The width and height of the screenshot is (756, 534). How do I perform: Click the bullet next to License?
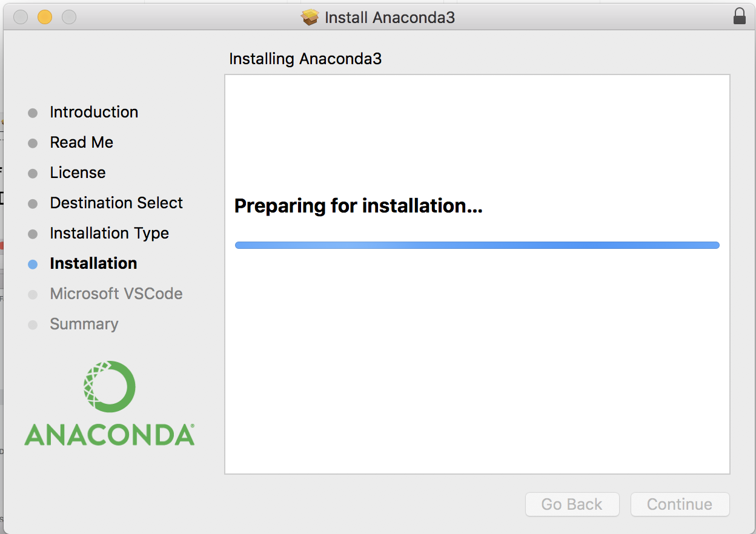tap(33, 173)
